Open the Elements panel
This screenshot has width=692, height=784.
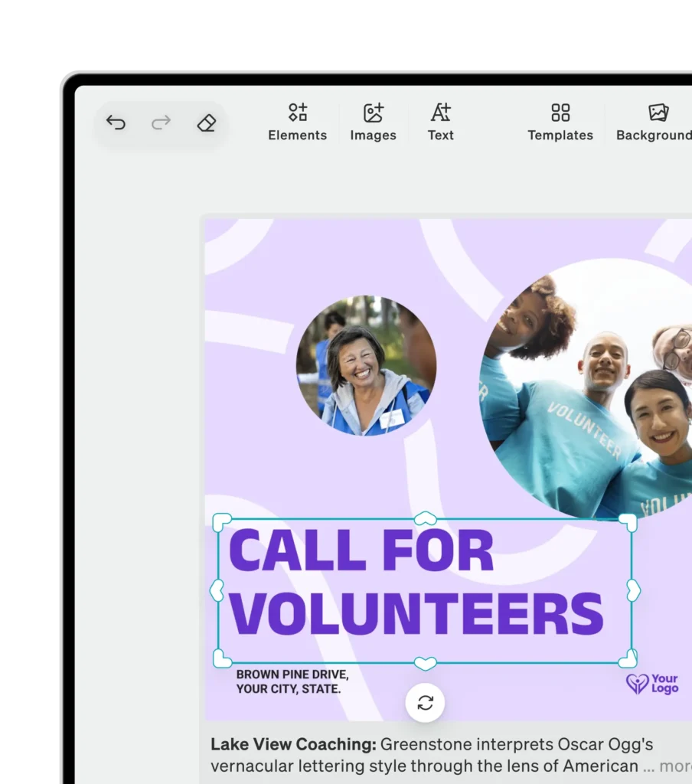pyautogui.click(x=297, y=122)
